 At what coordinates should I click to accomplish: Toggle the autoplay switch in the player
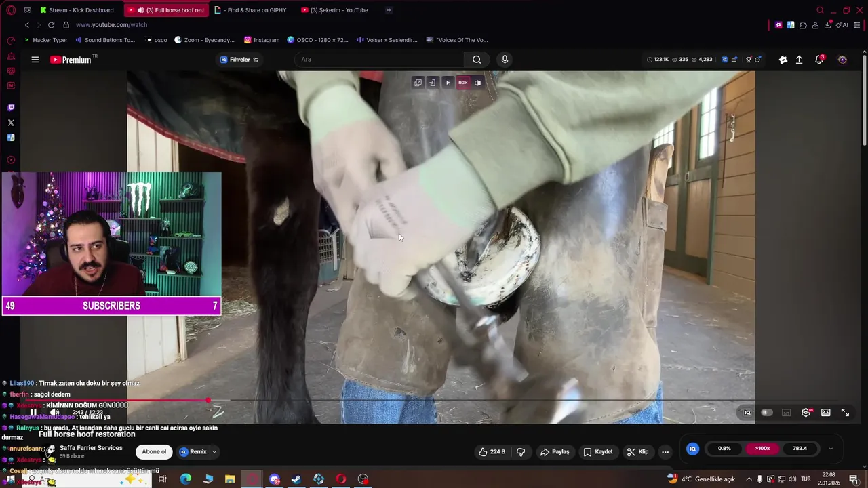[767, 413]
